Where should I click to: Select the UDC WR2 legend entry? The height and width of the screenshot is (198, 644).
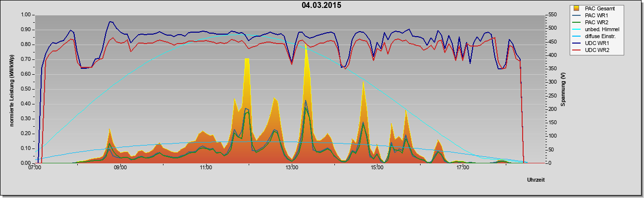click(x=595, y=50)
